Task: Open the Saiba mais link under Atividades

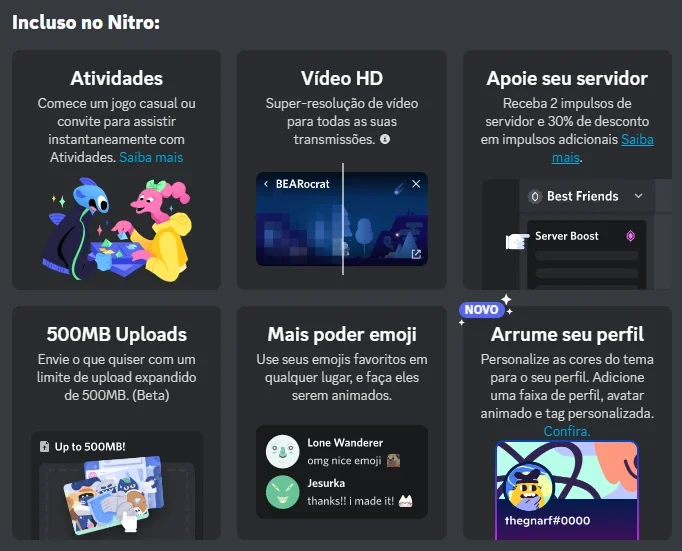Action: [x=151, y=157]
